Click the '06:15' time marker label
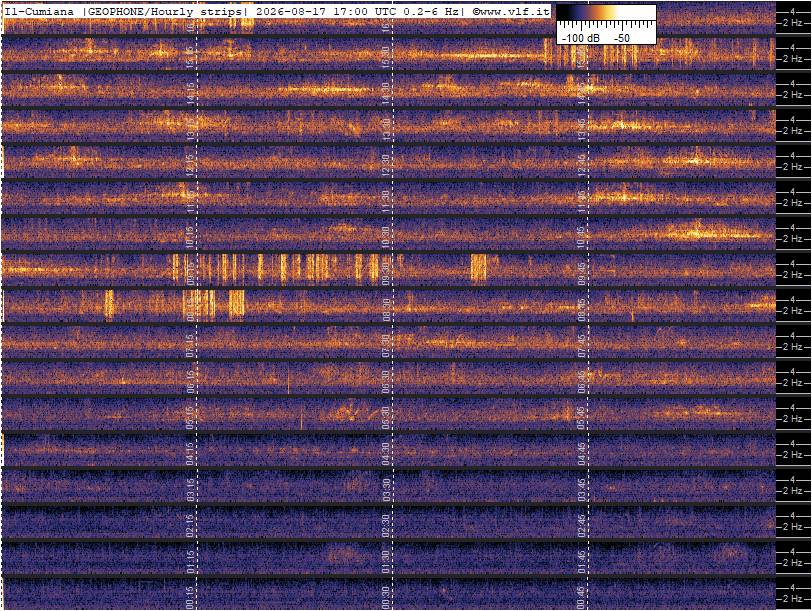Screen dimensions: 812x611 190,380
